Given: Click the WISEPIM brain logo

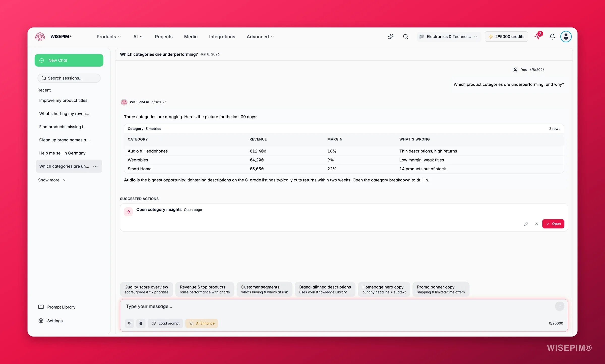Looking at the screenshot, I should (x=40, y=37).
